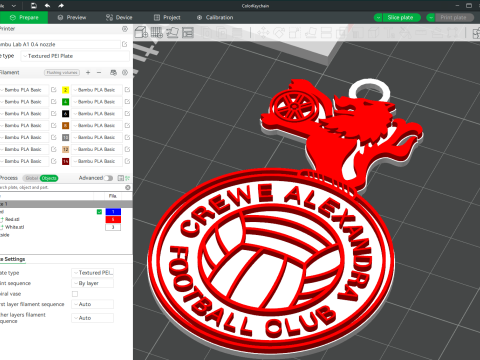480x360 pixels.
Task: Edit the filament 2 preset icon
Action: [x=127, y=90]
